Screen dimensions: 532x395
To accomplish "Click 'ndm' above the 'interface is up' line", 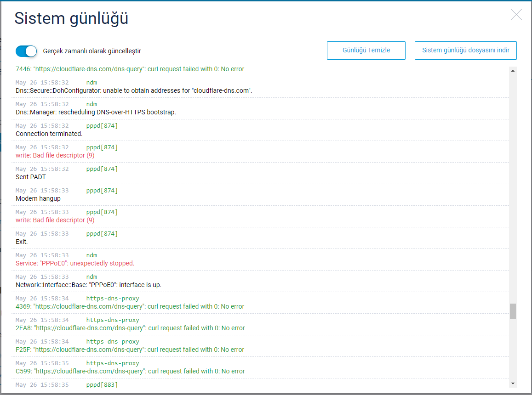I will click(92, 277).
